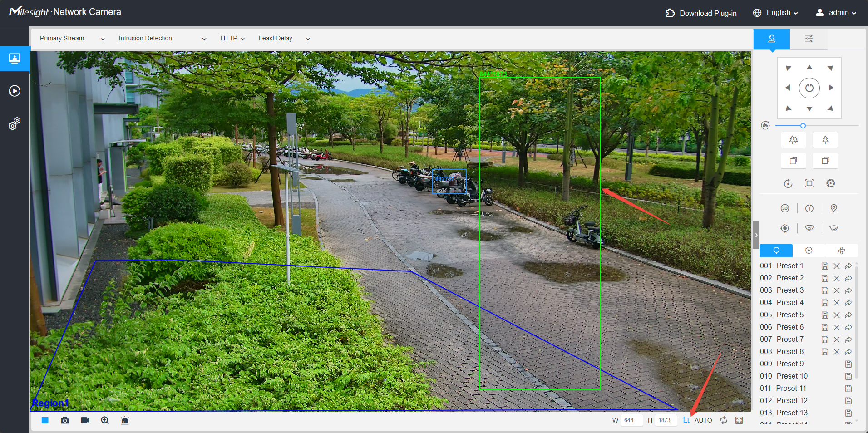Take a snapshot with the camera icon
The width and height of the screenshot is (868, 433).
click(x=65, y=420)
